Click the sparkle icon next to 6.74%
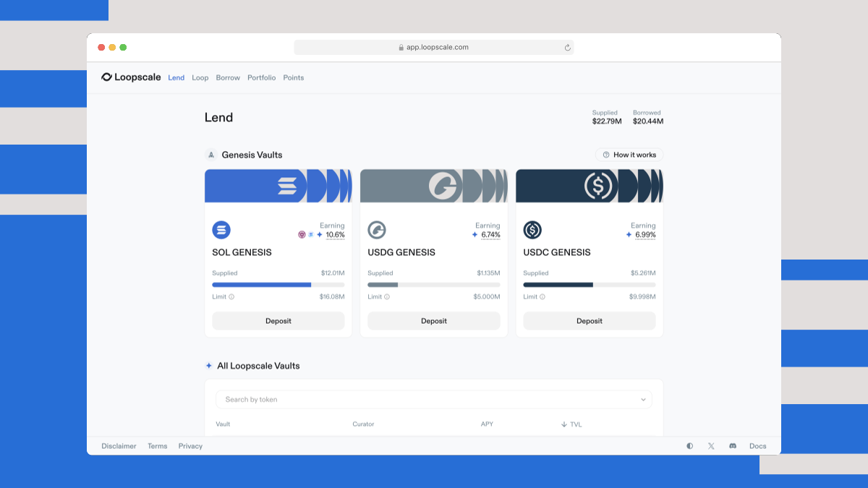 pos(475,235)
